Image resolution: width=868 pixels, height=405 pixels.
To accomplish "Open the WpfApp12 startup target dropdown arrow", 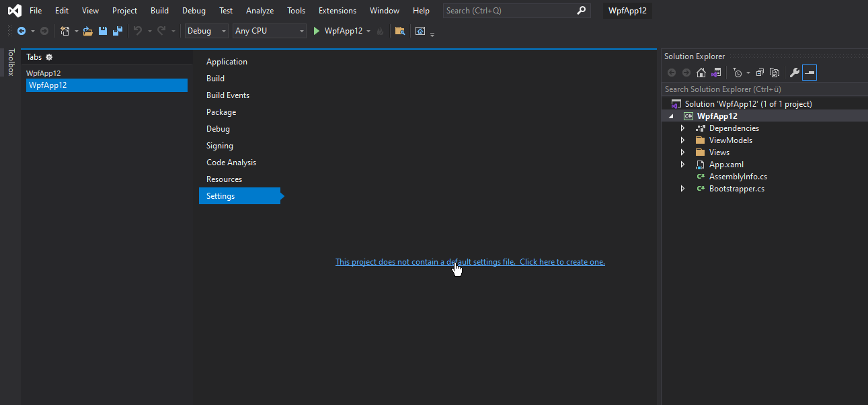I will click(368, 31).
